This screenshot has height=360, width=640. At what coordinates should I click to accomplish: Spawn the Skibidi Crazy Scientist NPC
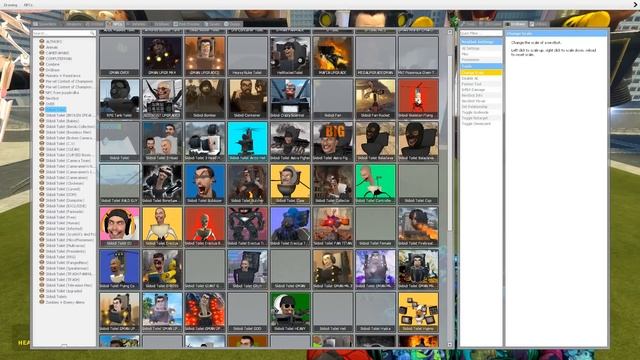pyautogui.click(x=290, y=99)
